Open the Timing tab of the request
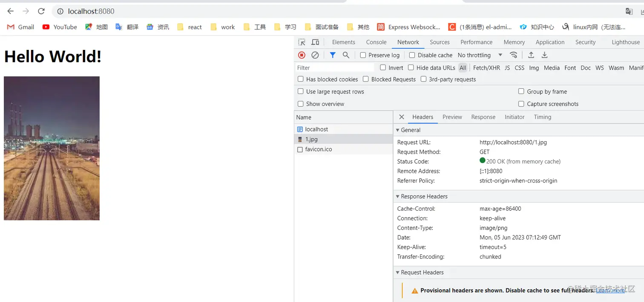Viewport: 644px width, 302px height. pyautogui.click(x=542, y=117)
